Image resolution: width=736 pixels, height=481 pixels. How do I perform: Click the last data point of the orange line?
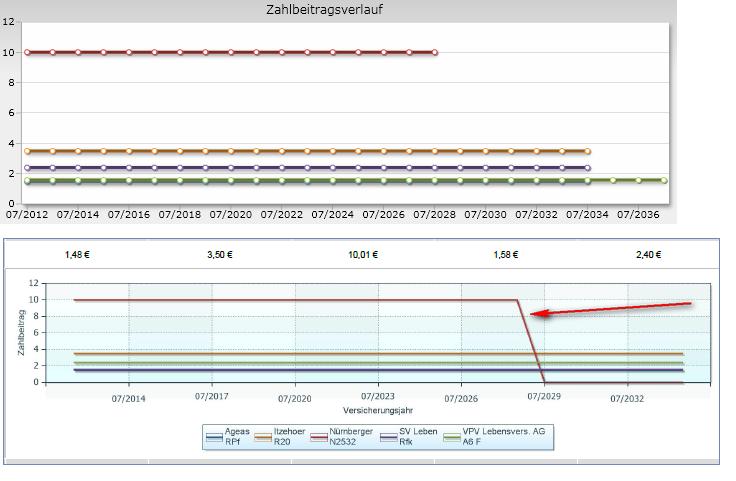[588, 151]
